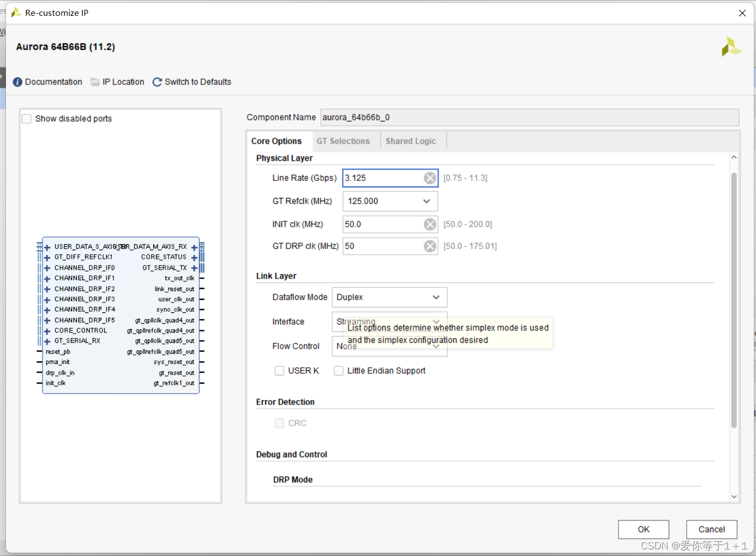Click the options panel vertical scrollbar thumb
The image size is (756, 556).
coord(734,300)
